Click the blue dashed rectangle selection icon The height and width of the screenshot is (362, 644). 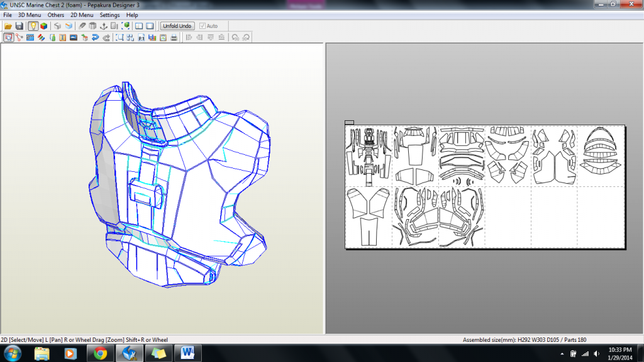pyautogui.click(x=119, y=37)
